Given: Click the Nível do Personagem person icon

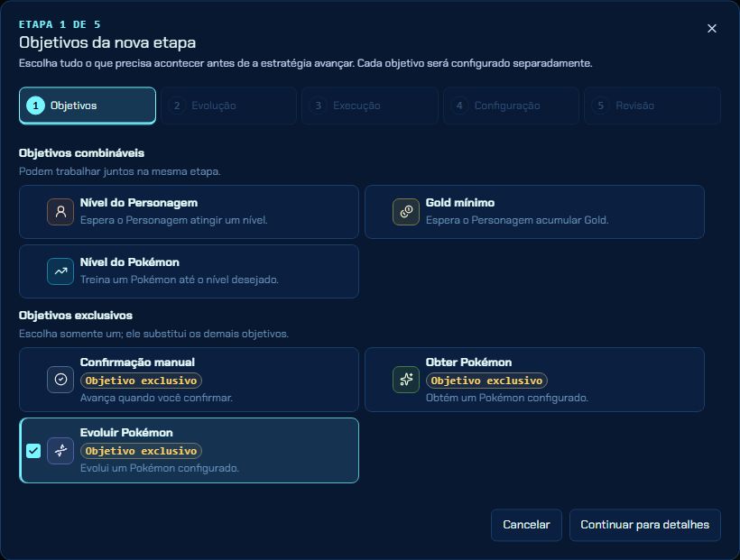Looking at the screenshot, I should pos(60,212).
